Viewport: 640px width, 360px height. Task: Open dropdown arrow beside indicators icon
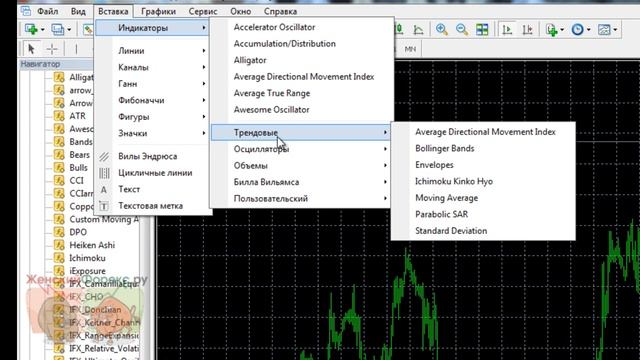click(562, 29)
